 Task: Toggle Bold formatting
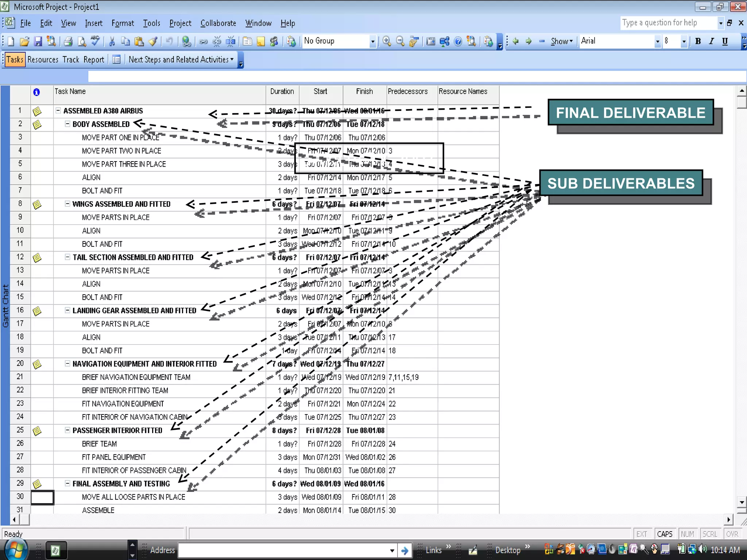(x=698, y=41)
